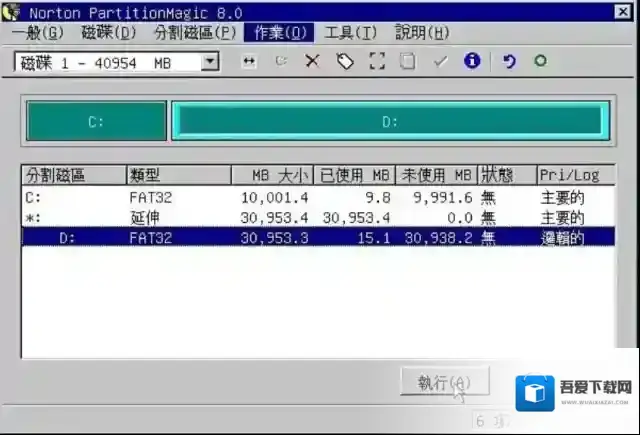Click the 狀態 column header
Viewport: 640px width, 435px height.
tap(507, 175)
